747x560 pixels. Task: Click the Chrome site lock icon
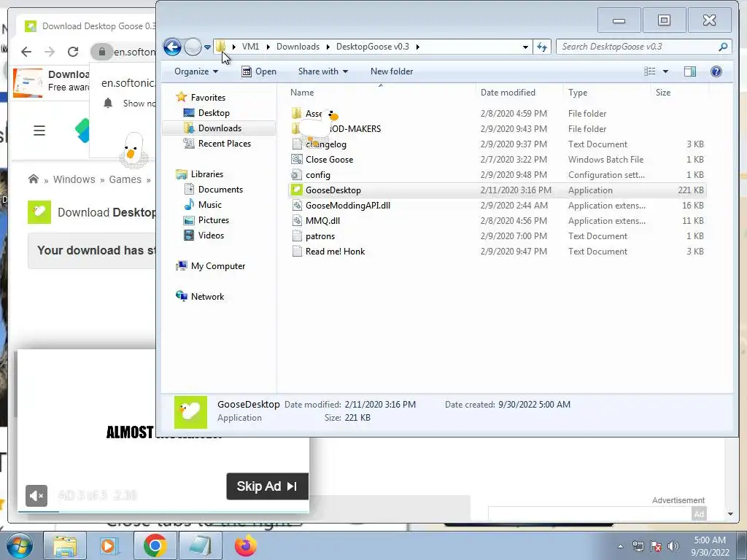(101, 52)
